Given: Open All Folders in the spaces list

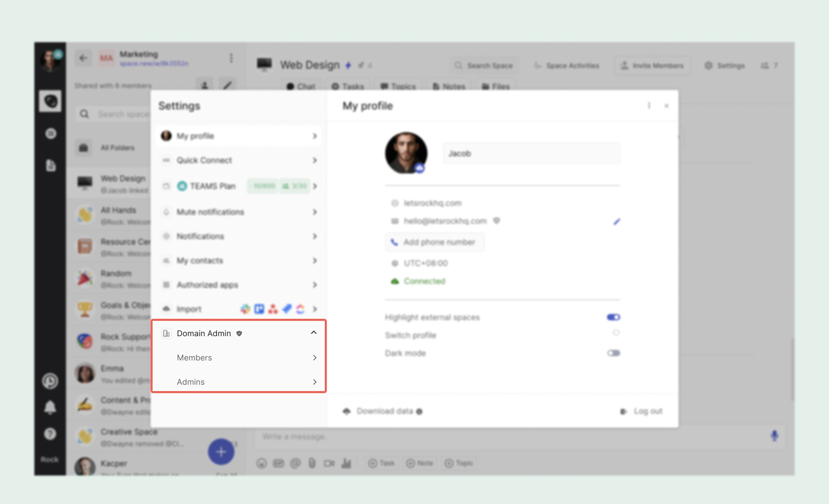Looking at the screenshot, I should (x=109, y=148).
